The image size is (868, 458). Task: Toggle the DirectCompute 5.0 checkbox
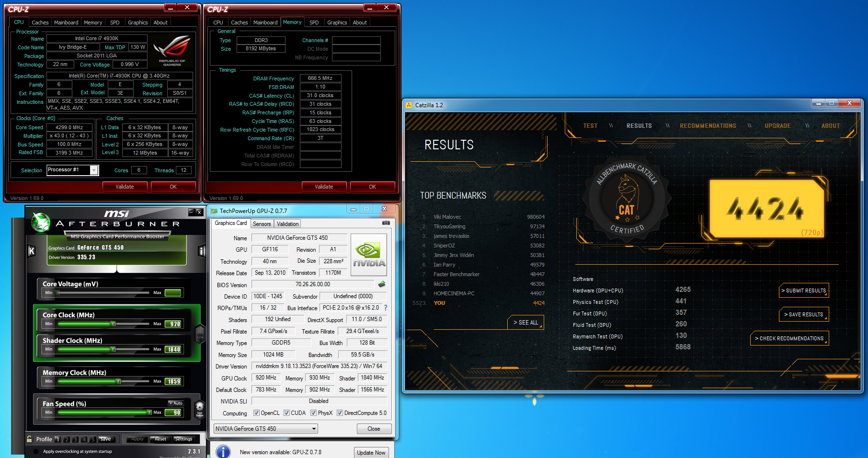340,413
